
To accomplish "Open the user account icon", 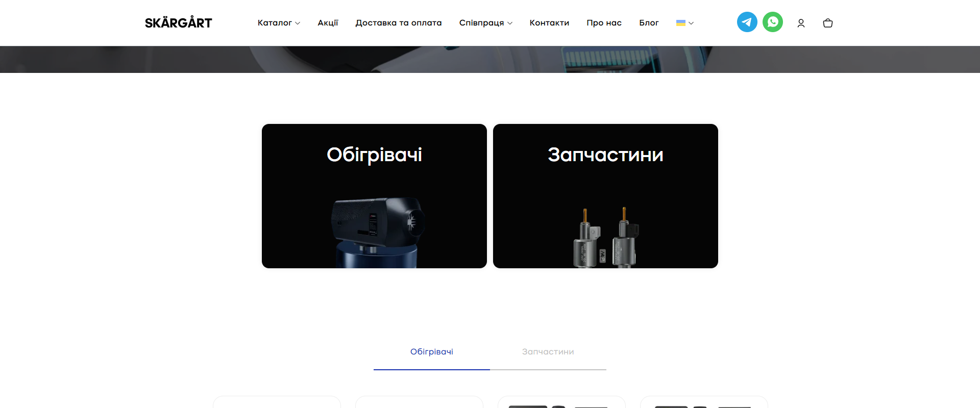I will pos(801,23).
